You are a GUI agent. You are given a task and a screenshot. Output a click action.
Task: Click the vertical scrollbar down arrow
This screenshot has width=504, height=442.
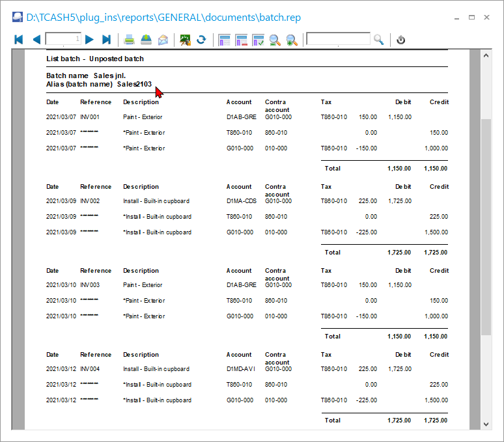coord(486,424)
